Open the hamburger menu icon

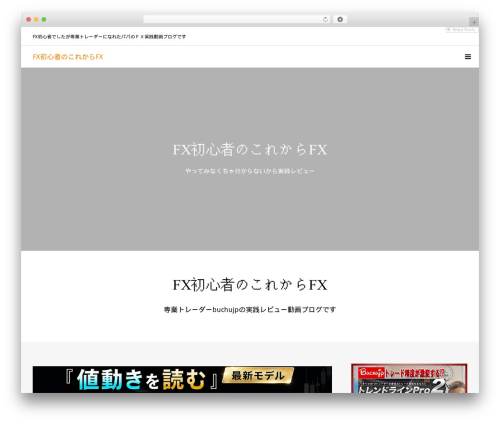click(x=468, y=57)
